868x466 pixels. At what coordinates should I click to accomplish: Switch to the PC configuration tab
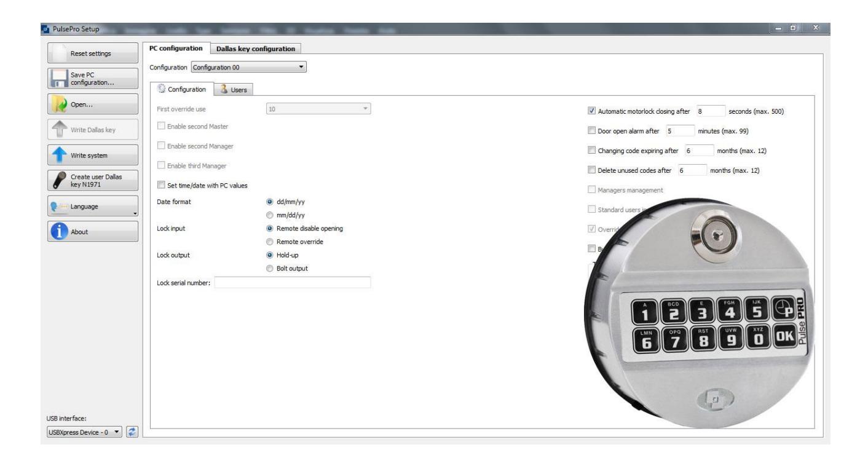(x=177, y=49)
